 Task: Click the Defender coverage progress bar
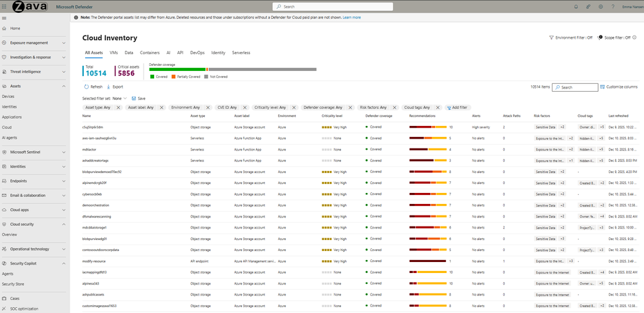tap(233, 70)
